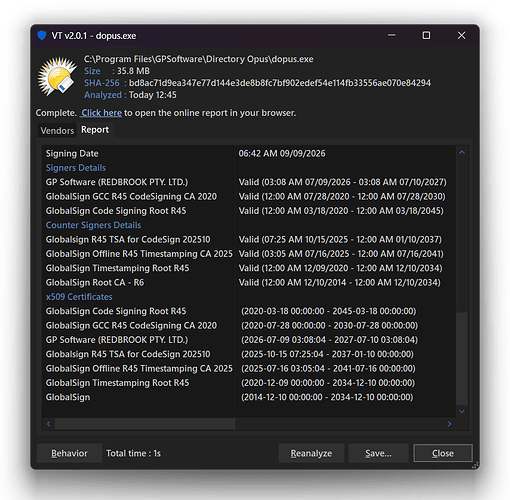Click the horizontal scrollbar thumb
510x500 pixels.
[145, 424]
